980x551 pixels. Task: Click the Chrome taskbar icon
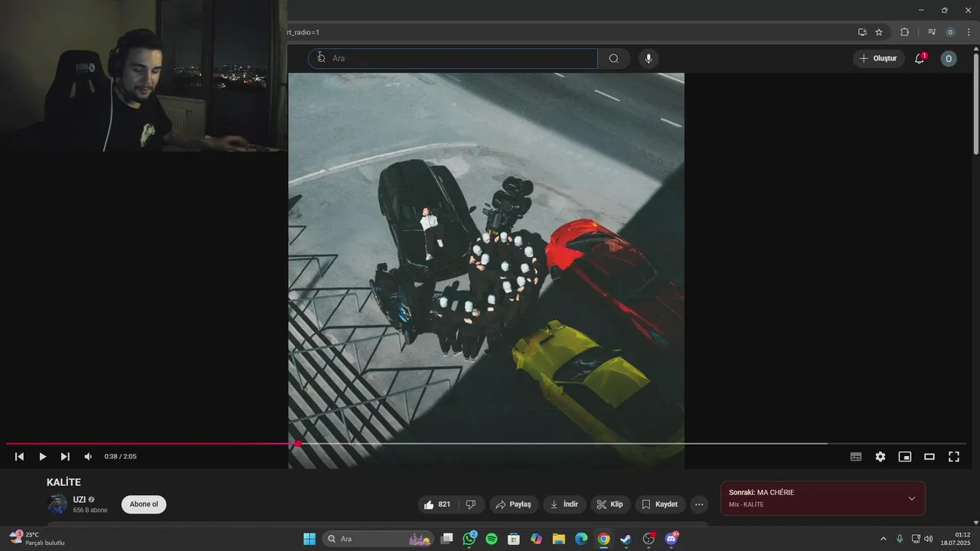[603, 539]
